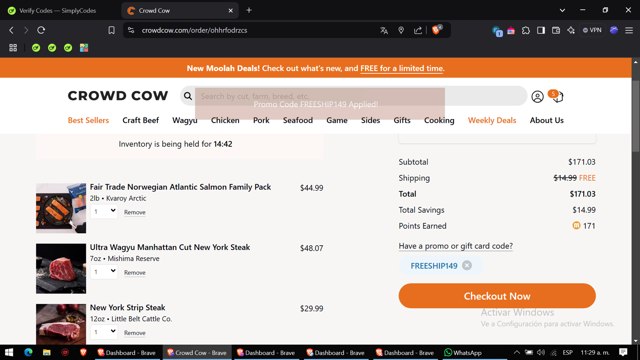Open the shopping cart icon
640x360 pixels.
coord(557,96)
